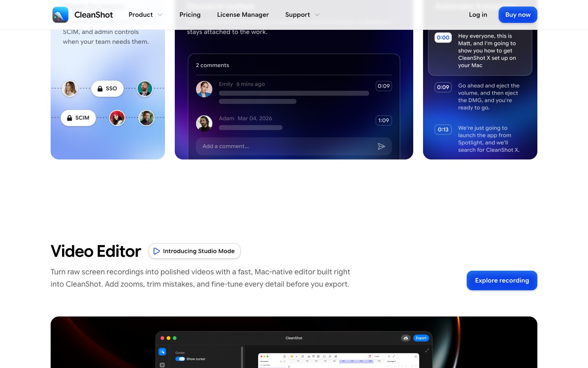The height and width of the screenshot is (368, 588).
Task: Click the expand preview arrows icon
Action: click(x=427, y=350)
